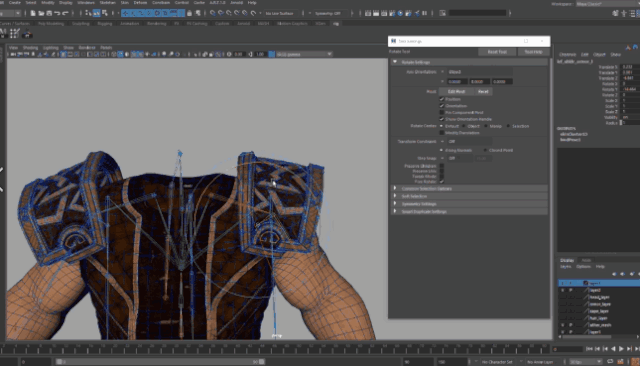Select the Object rotate center radio button
Image resolution: width=640 pixels, height=366 pixels.
tap(464, 126)
